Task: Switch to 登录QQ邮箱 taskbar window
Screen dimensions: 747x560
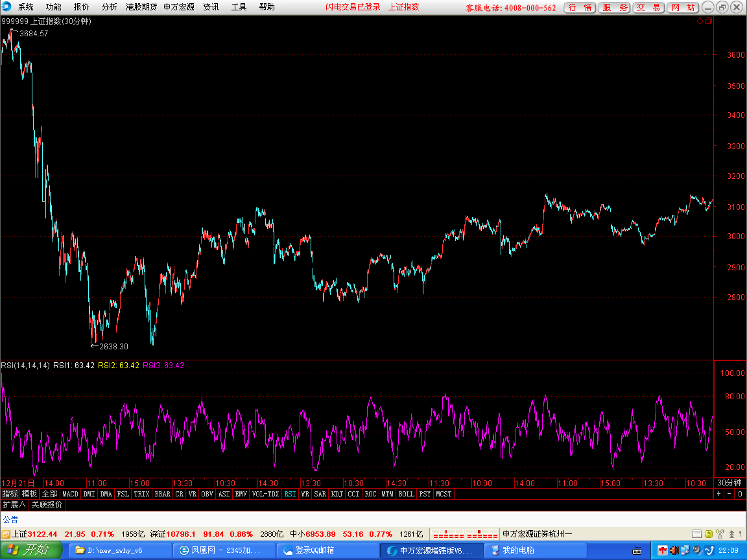Action: pos(327,550)
